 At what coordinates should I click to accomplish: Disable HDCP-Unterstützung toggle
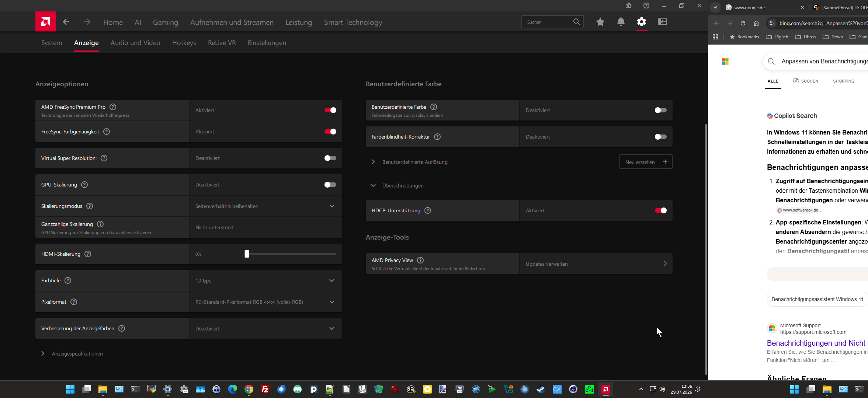[660, 210]
